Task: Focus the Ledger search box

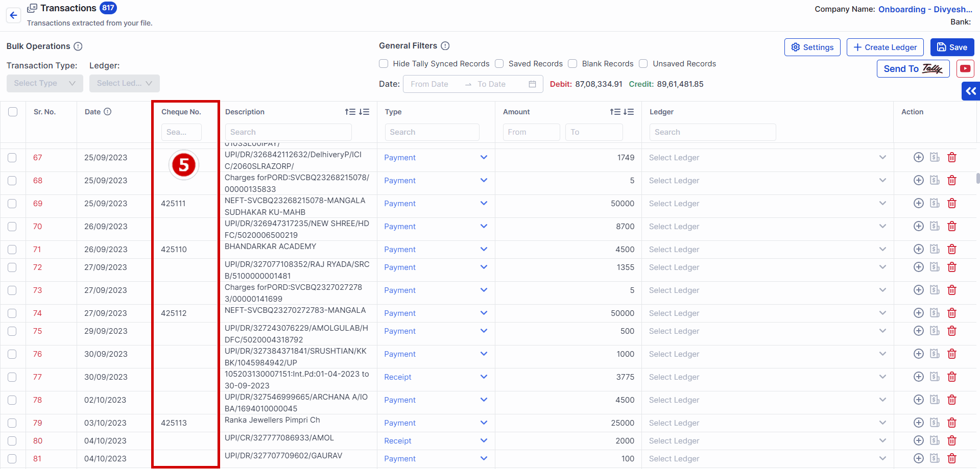Action: pyautogui.click(x=712, y=132)
